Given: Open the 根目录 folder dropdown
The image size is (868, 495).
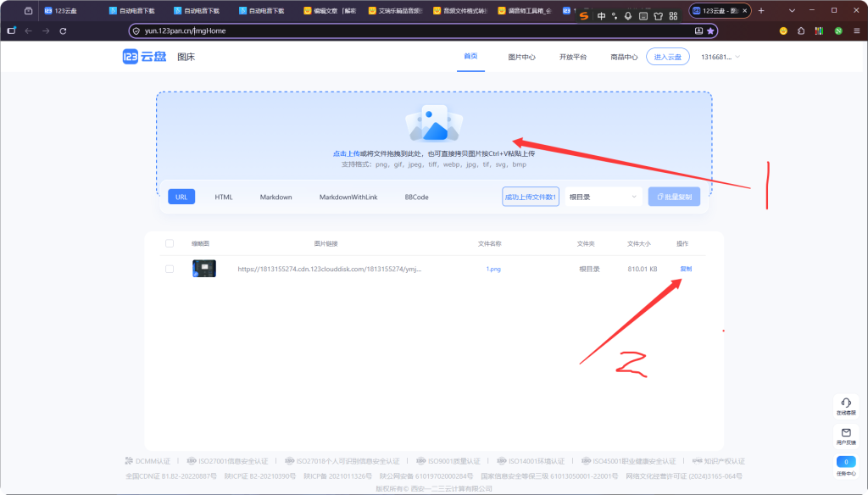Looking at the screenshot, I should [603, 197].
